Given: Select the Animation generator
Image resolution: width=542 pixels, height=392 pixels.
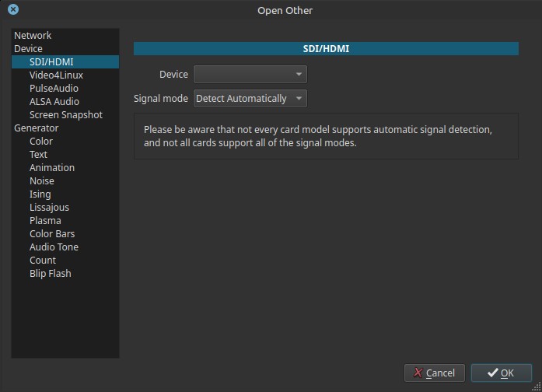Looking at the screenshot, I should 52,168.
